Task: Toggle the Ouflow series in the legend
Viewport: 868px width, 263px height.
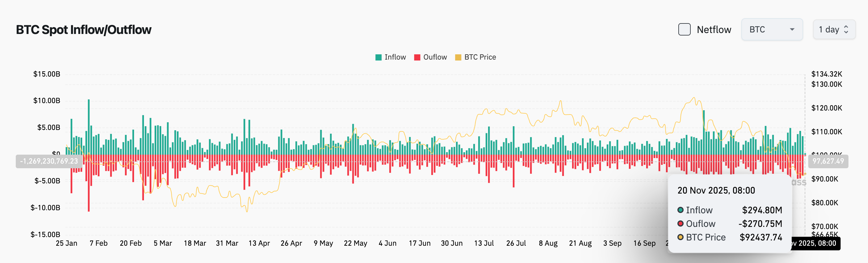Action: tap(435, 57)
